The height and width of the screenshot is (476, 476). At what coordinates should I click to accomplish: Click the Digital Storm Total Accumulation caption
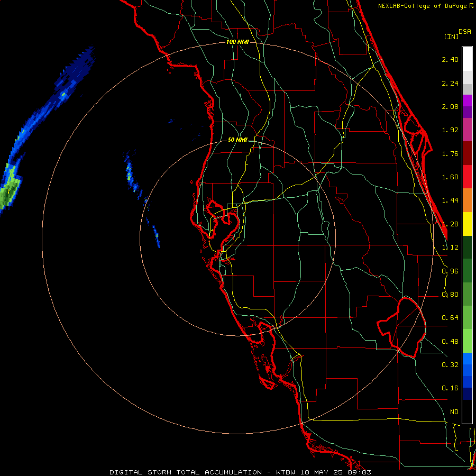(240, 472)
